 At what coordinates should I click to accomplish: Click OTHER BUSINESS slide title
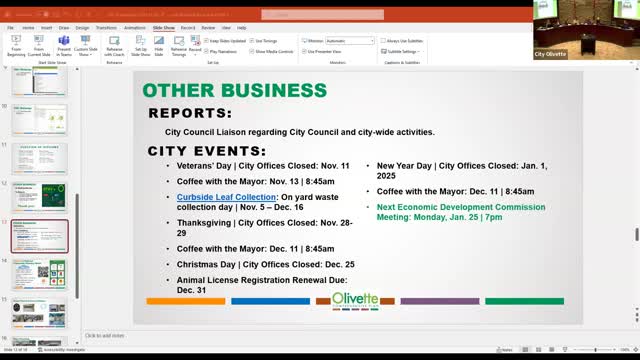pyautogui.click(x=235, y=91)
